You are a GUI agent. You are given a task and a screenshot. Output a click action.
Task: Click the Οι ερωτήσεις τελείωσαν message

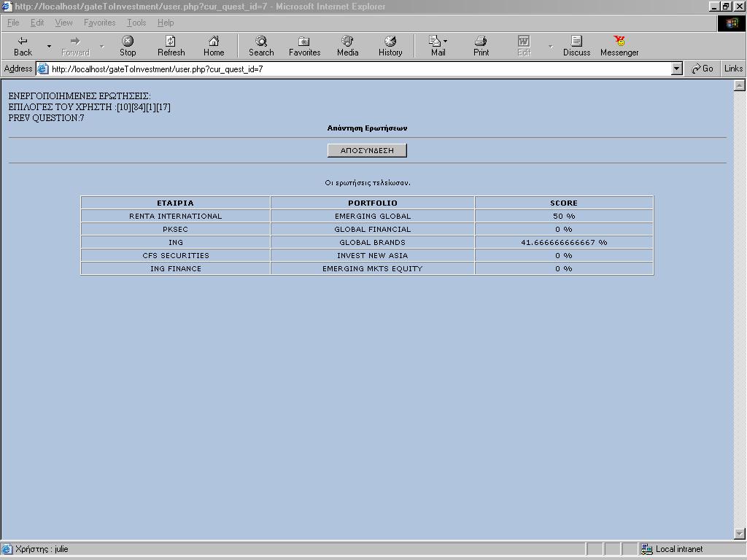368,182
